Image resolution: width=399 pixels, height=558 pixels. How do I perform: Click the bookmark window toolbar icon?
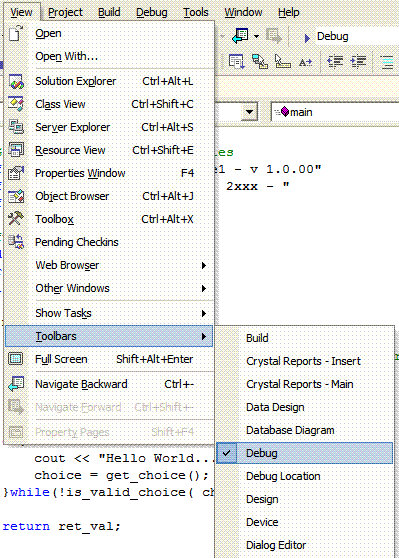click(236, 62)
